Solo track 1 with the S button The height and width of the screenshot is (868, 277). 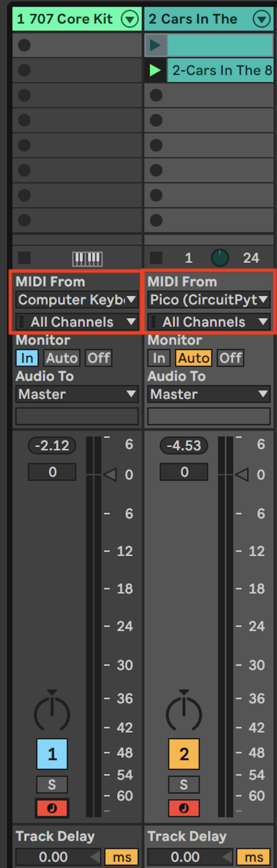pyautogui.click(x=52, y=784)
